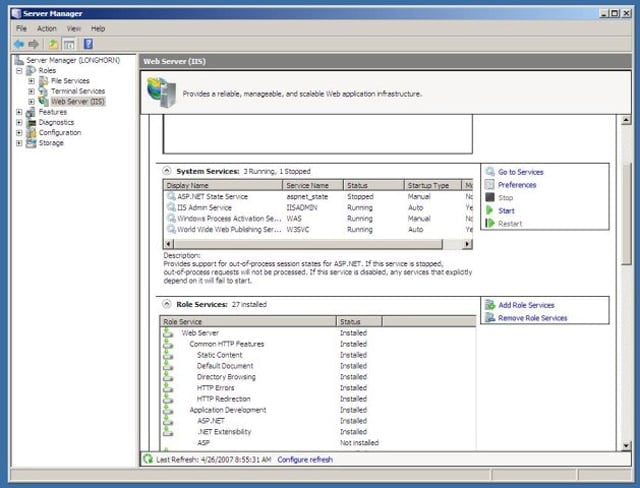
Task: Select the HTTP Redirection role service row
Action: pyautogui.click(x=318, y=399)
